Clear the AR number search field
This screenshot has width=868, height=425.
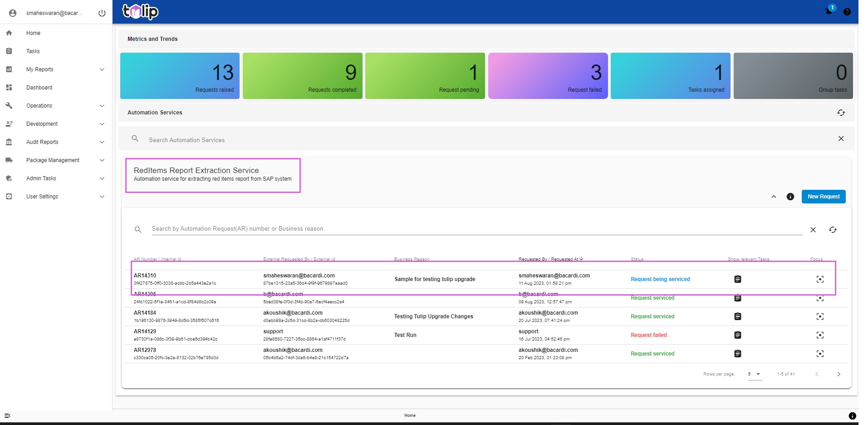click(x=813, y=230)
